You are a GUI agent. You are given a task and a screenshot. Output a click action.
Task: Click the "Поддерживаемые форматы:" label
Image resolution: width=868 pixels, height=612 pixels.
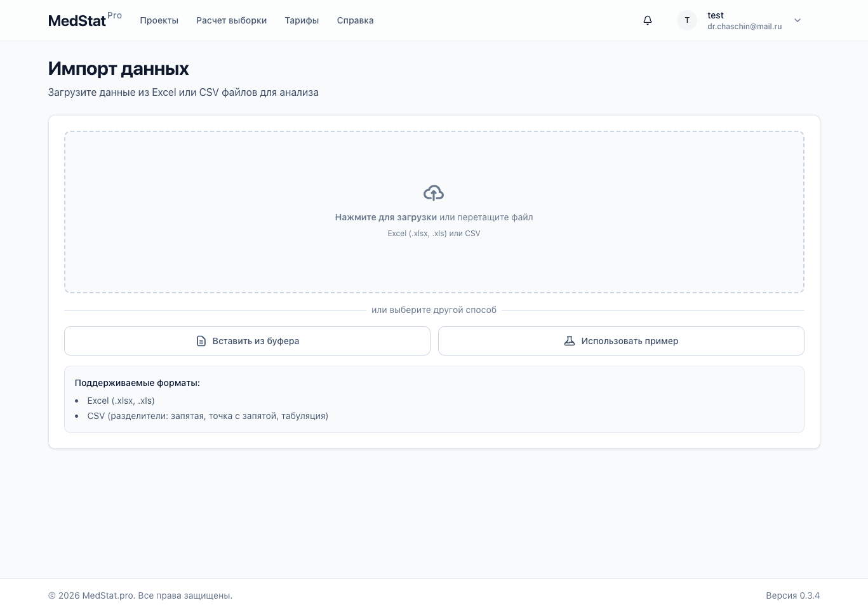pyautogui.click(x=137, y=383)
